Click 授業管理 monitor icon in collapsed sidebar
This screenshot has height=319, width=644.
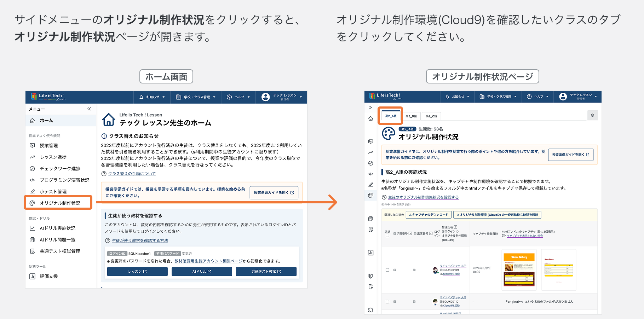pos(370,142)
